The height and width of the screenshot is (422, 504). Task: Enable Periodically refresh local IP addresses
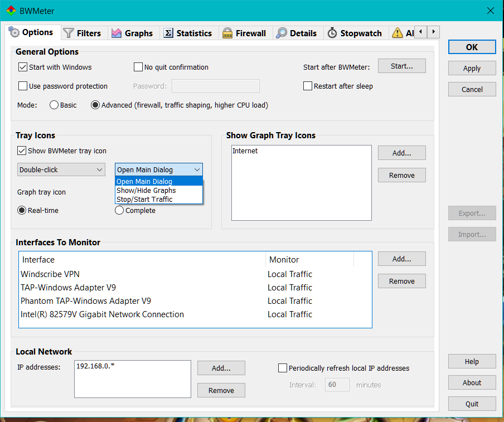(283, 368)
